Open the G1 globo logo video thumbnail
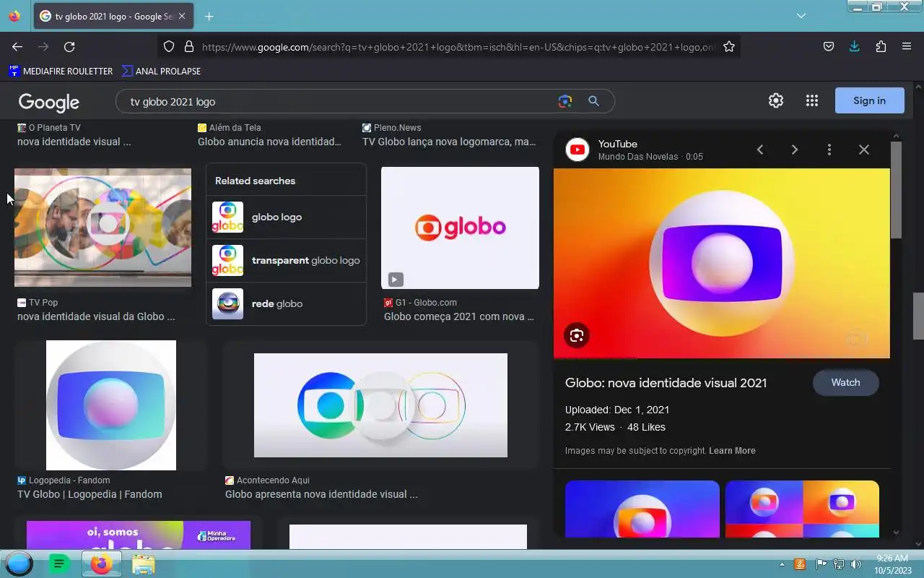Viewport: 924px width, 578px height. click(460, 228)
